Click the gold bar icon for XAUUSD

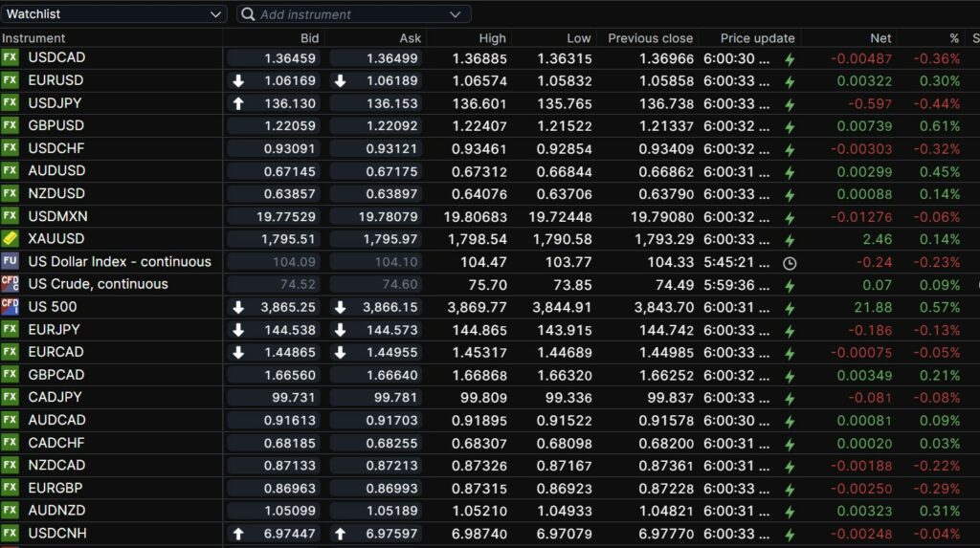click(10, 238)
